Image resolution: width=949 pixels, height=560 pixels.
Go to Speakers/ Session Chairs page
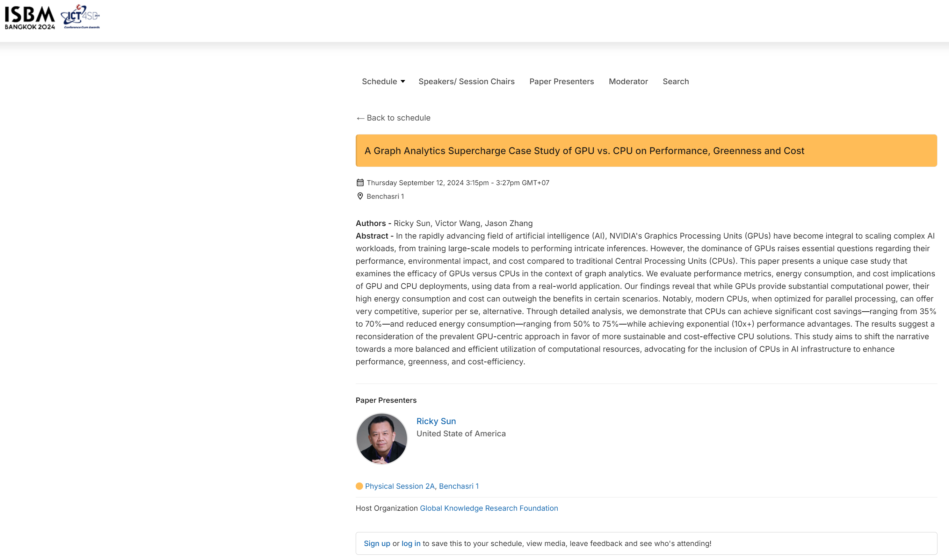[466, 81]
